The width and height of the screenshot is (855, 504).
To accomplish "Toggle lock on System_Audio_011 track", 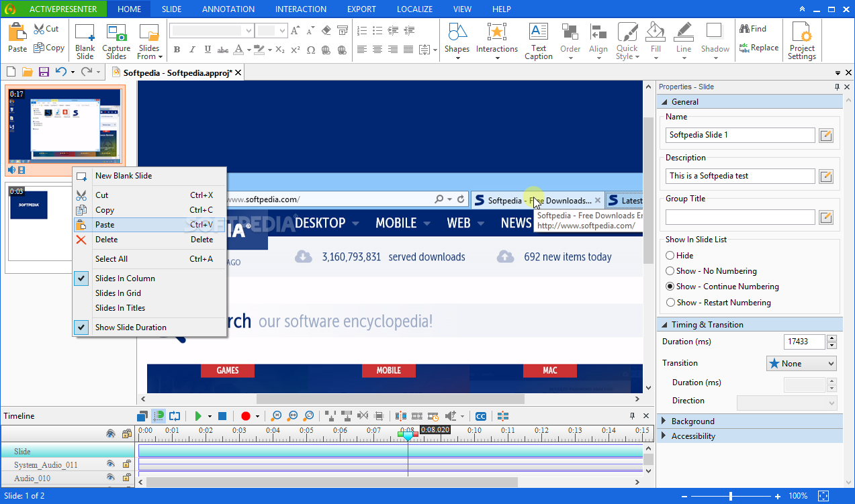I will click(126, 464).
